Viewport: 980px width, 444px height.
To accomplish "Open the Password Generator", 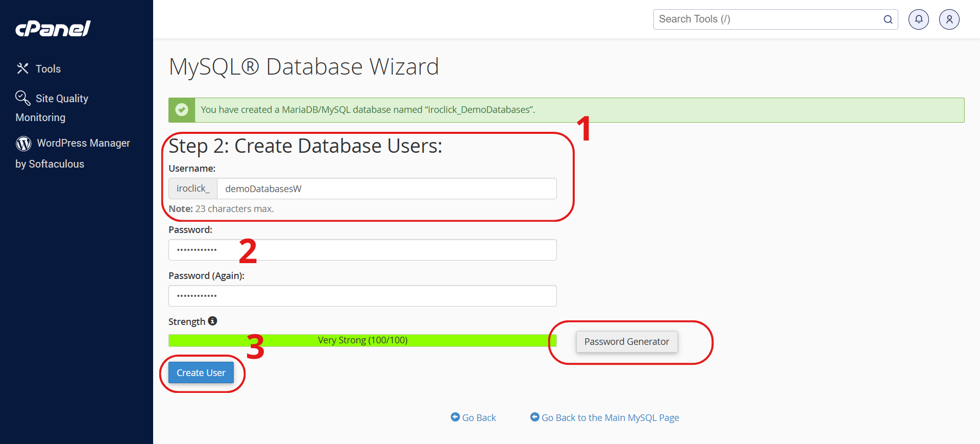I will 626,342.
